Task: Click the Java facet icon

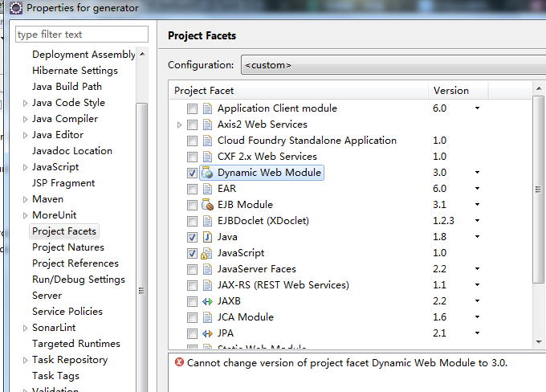Action: click(207, 237)
